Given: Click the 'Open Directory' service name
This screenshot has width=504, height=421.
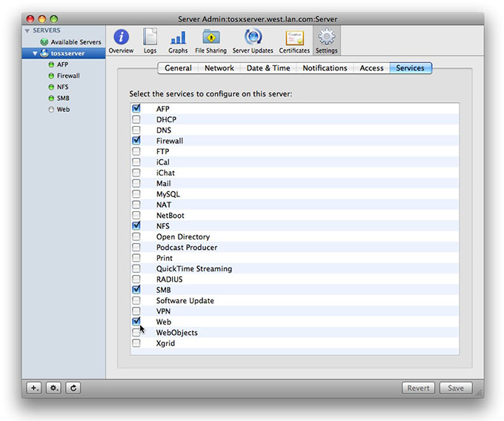Looking at the screenshot, I should [183, 237].
